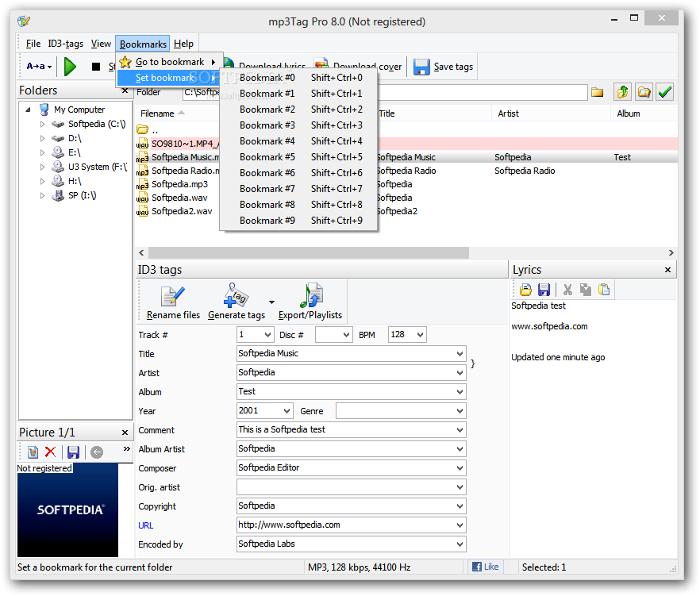Click the Rename files icon
This screenshot has height=596, width=700.
tap(173, 297)
